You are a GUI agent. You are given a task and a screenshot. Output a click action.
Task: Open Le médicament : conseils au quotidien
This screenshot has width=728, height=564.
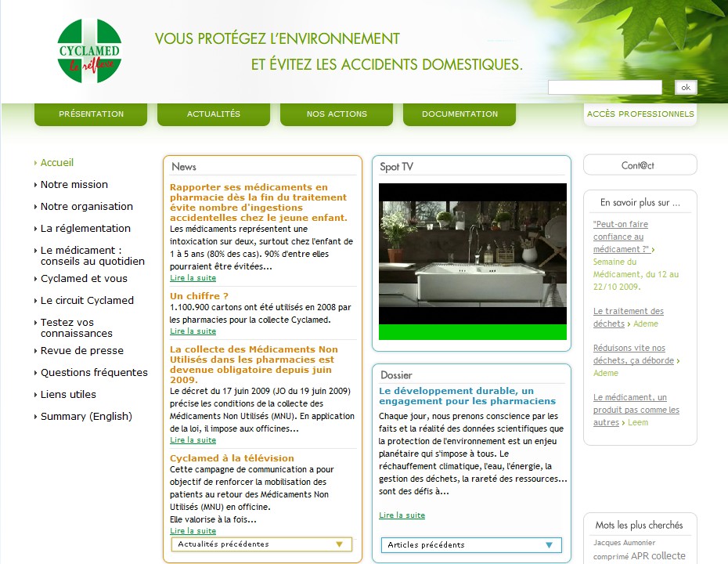pyautogui.click(x=92, y=255)
